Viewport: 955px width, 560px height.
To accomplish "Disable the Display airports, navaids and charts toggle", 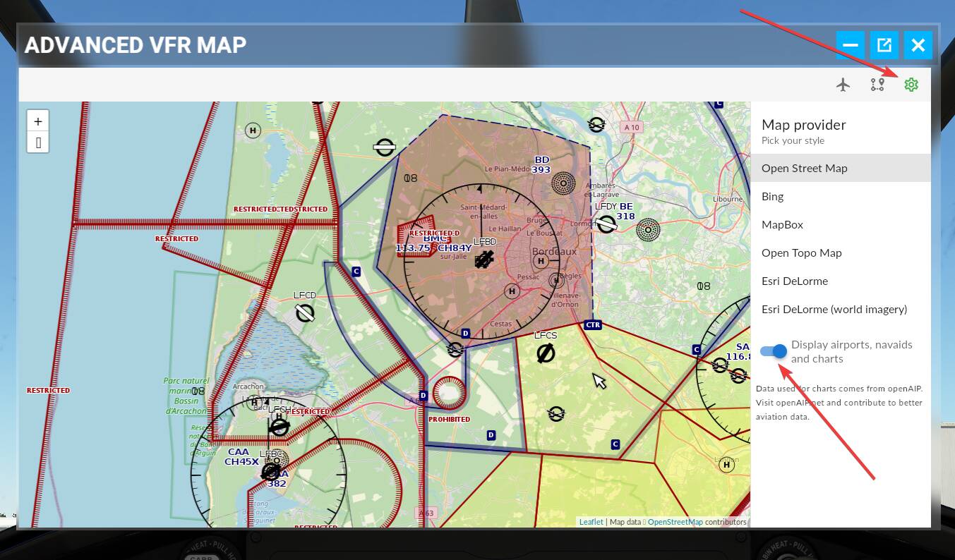I will click(772, 351).
